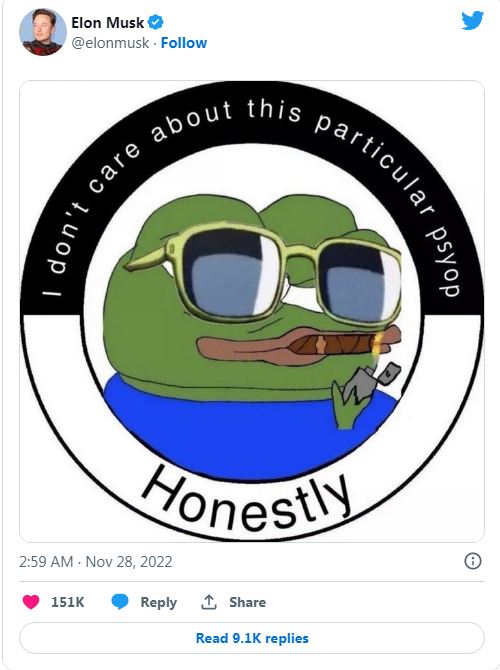Like the tweet with the heart icon

[x=31, y=602]
